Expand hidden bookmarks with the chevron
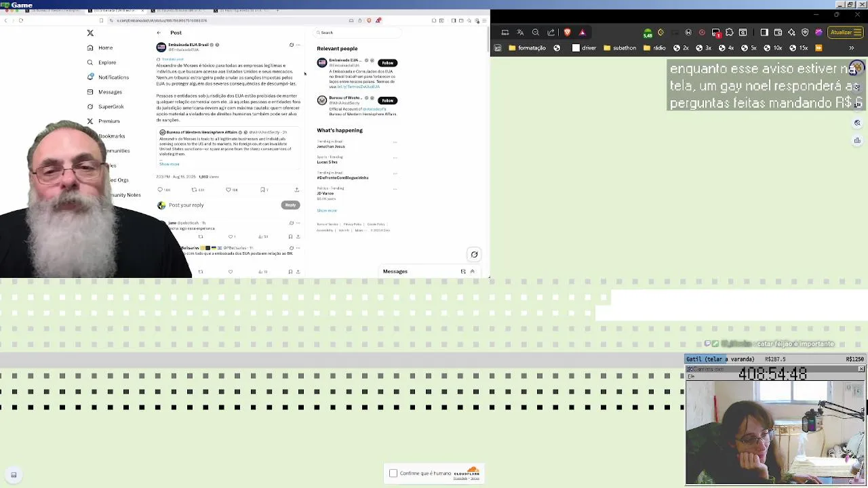This screenshot has width=868, height=488. tap(852, 48)
